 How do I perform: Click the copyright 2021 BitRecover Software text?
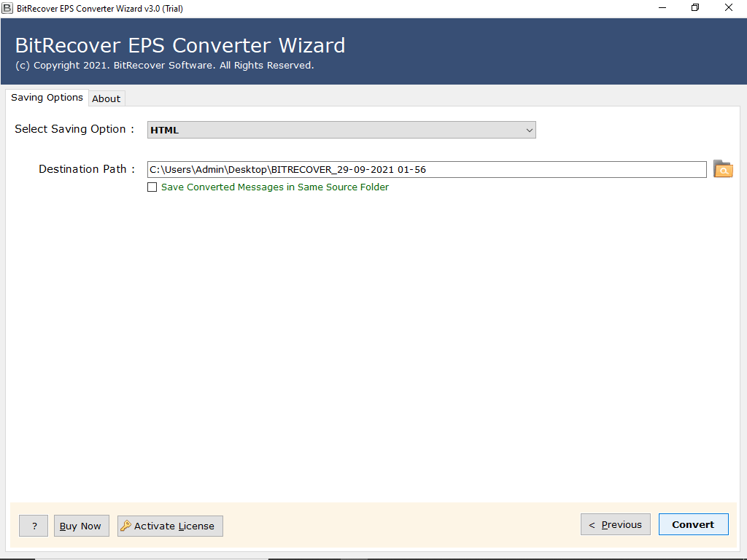[x=164, y=65]
